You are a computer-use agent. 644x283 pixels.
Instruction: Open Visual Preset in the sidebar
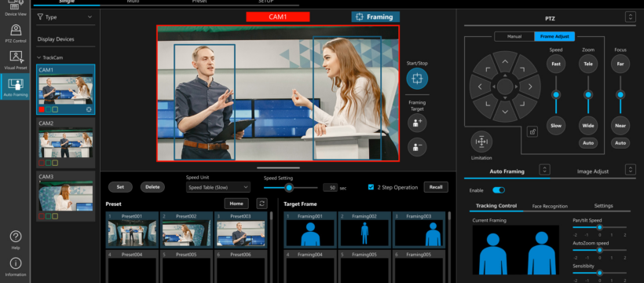16,60
